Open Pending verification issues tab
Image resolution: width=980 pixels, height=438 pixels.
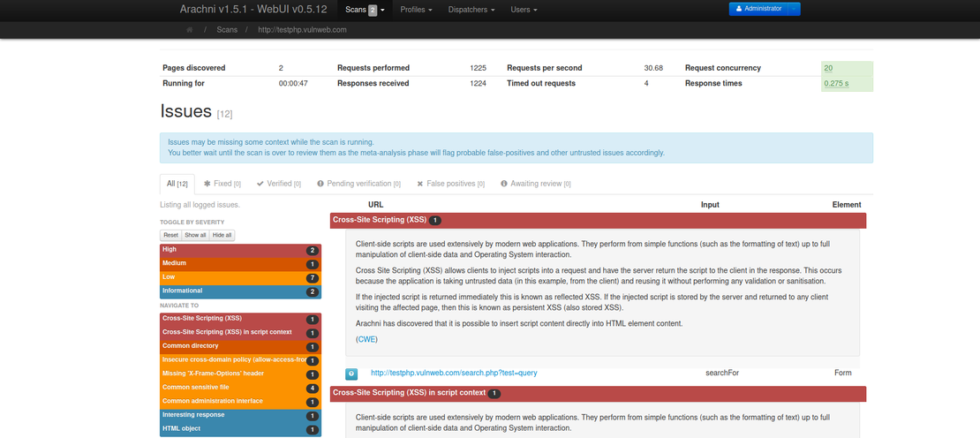click(358, 184)
